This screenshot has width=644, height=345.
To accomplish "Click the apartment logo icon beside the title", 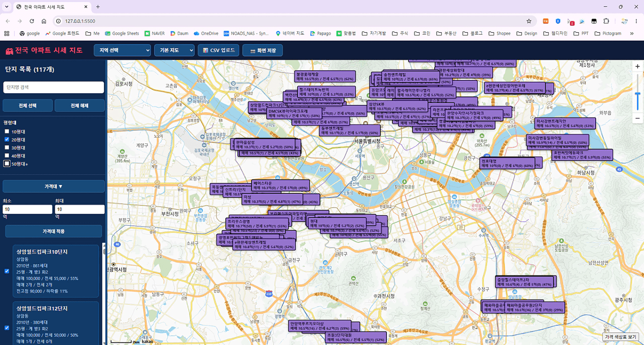I will tap(9, 51).
